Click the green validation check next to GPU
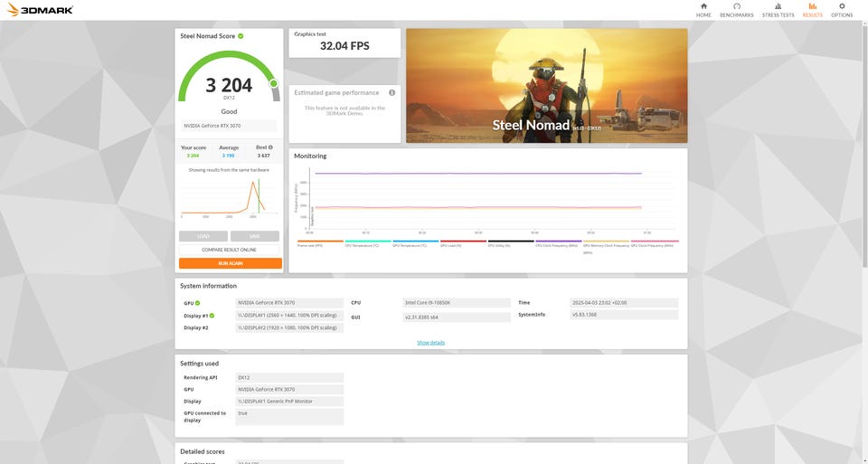The width and height of the screenshot is (868, 464). click(x=198, y=303)
